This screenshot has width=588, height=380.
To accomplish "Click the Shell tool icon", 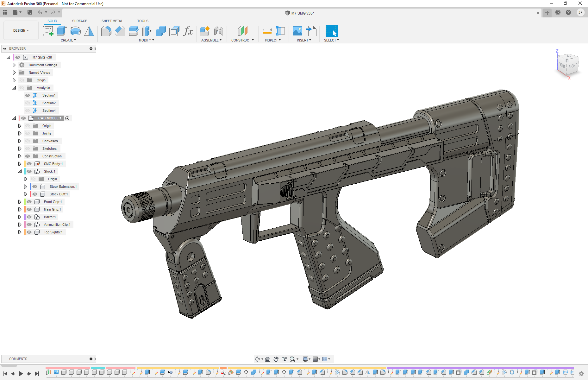I will coord(174,31).
